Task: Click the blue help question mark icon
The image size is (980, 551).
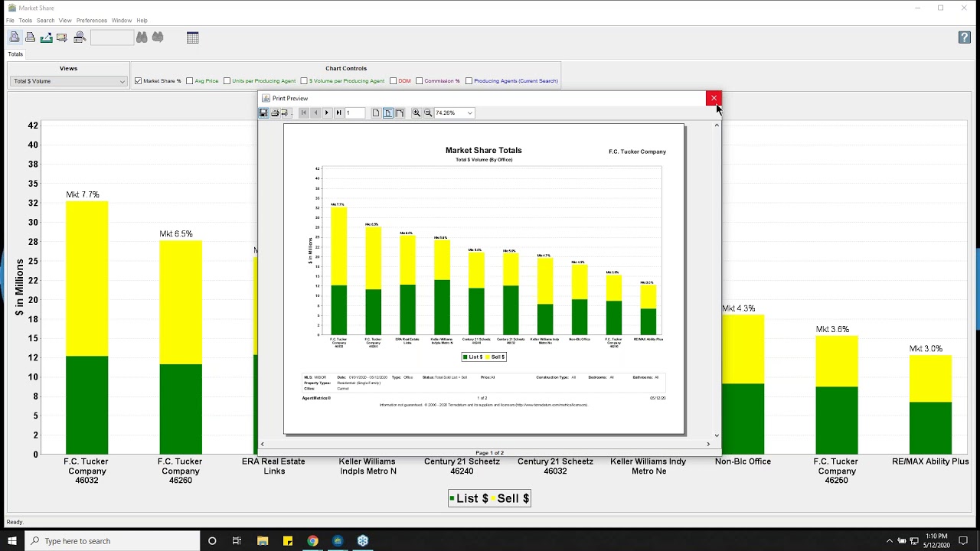Action: [x=965, y=37]
